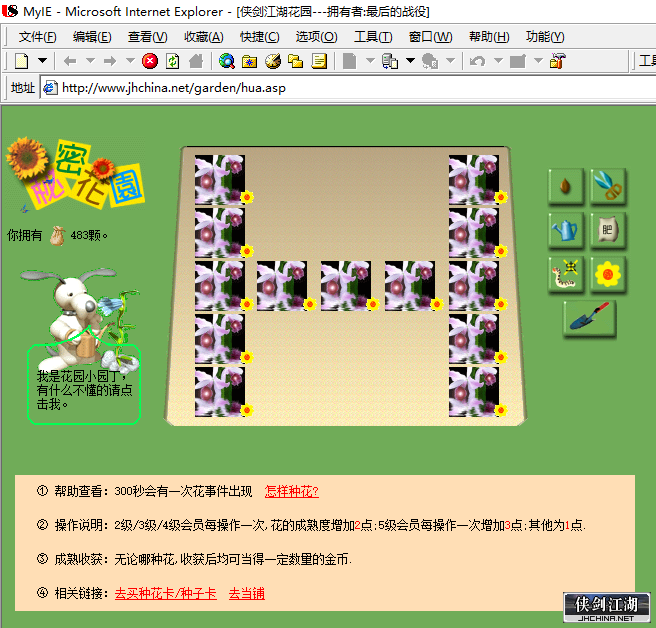
Task: Click the computer pages toolbar icon
Action: point(390,61)
